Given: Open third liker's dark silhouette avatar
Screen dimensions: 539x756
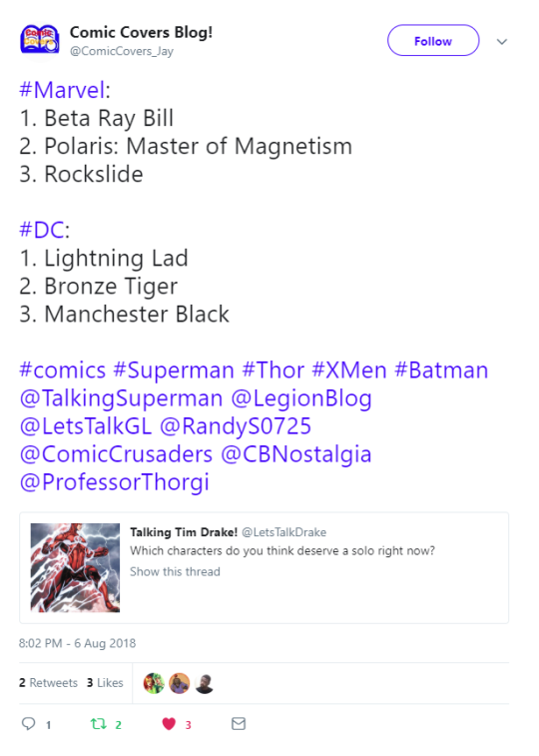Looking at the screenshot, I should click(x=205, y=683).
